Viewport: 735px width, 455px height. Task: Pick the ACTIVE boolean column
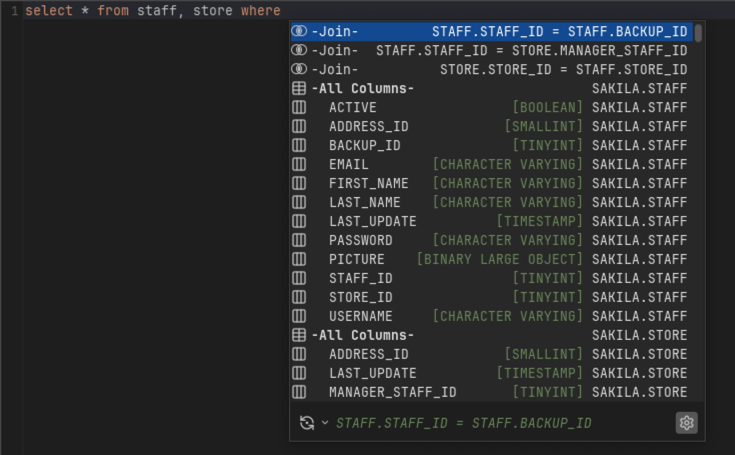[x=353, y=108]
